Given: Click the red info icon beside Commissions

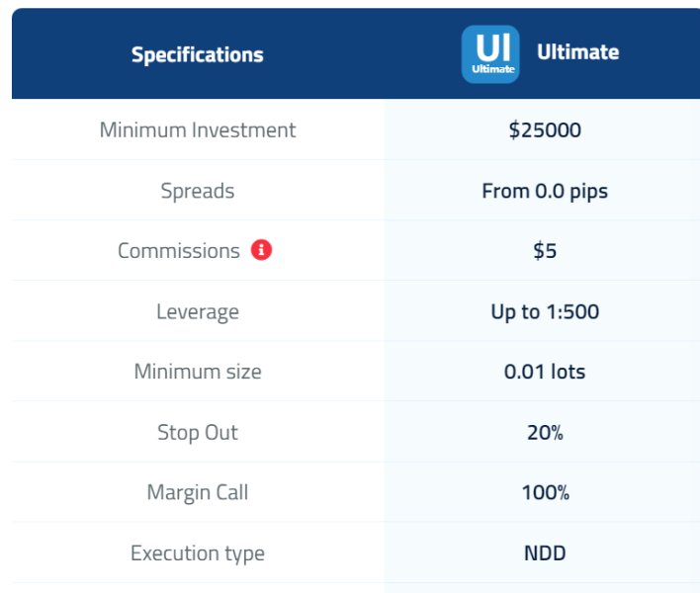Looking at the screenshot, I should pyautogui.click(x=261, y=250).
